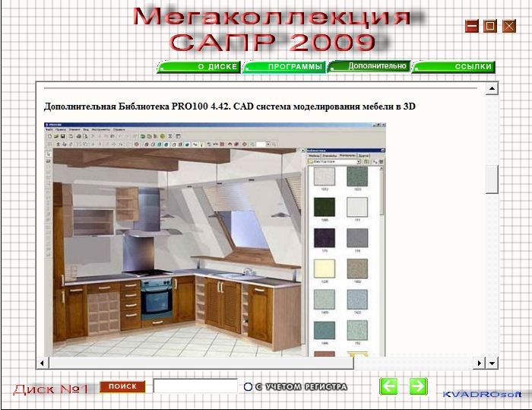The width and height of the screenshot is (532, 410).
Task: Maximize the Мегаколлекция САПР window
Action: click(490, 26)
